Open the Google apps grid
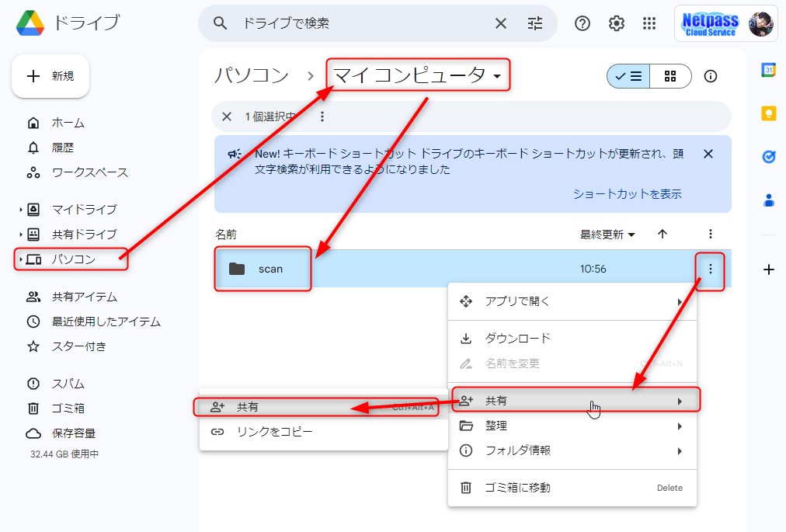Viewport: 786px width, 532px height. pyautogui.click(x=650, y=23)
